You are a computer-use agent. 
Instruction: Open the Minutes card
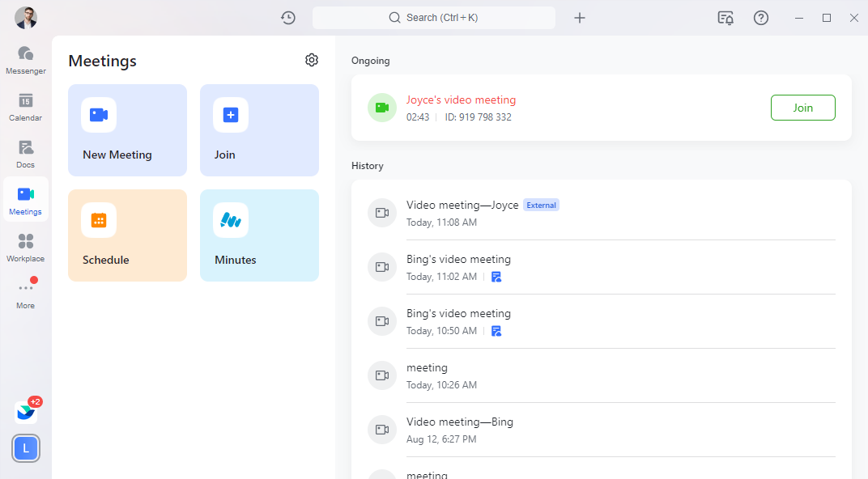click(259, 235)
